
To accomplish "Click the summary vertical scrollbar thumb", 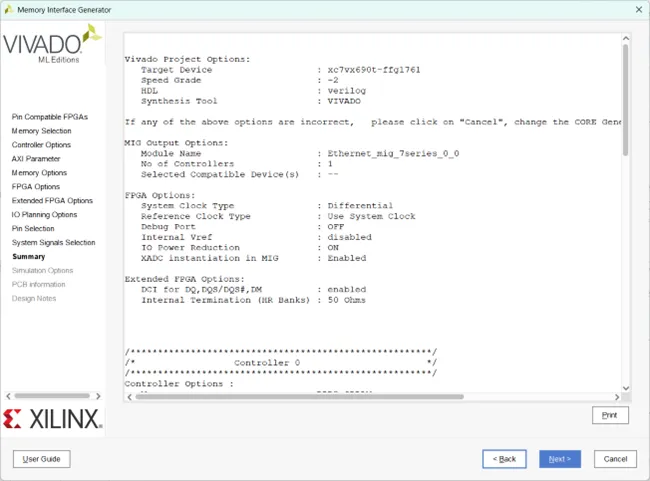I will (x=626, y=100).
